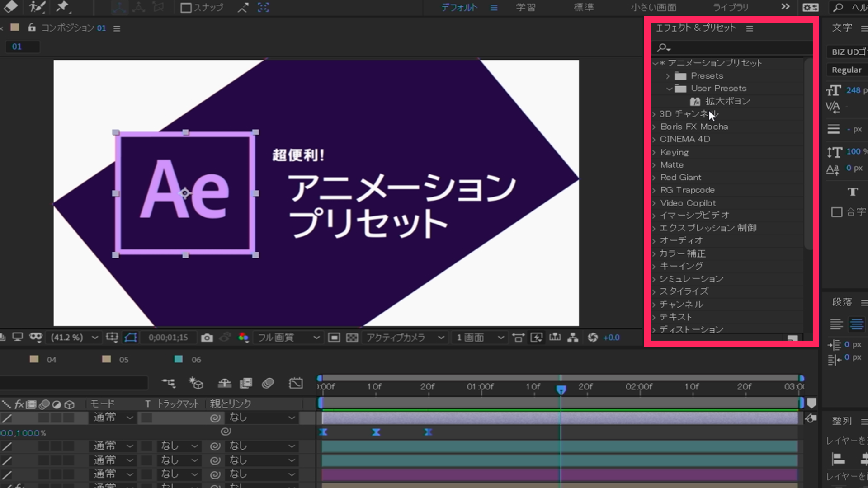Select center text alignment in 段落
The image size is (868, 488).
point(856,324)
